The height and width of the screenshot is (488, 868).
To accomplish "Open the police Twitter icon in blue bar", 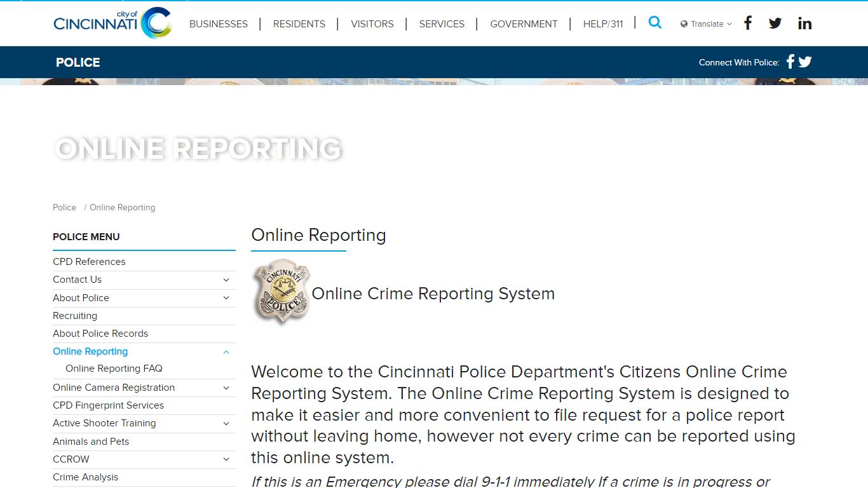I will pyautogui.click(x=805, y=62).
